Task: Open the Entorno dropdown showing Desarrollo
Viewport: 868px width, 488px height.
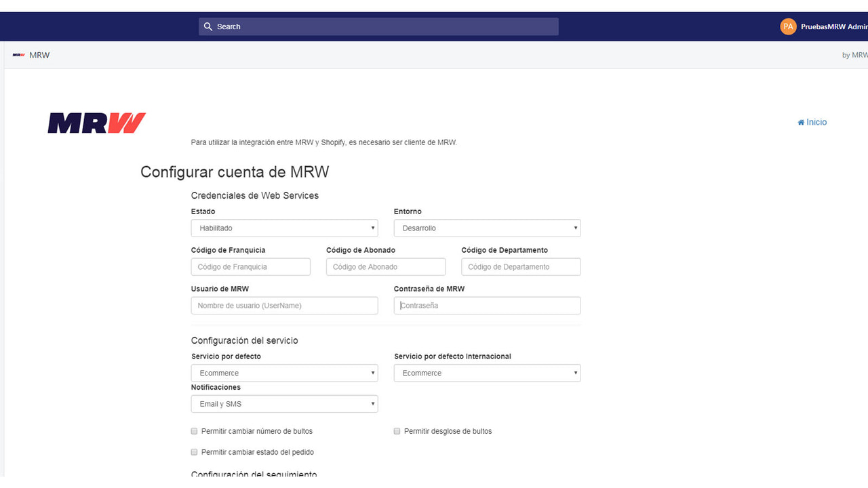Action: coord(487,228)
